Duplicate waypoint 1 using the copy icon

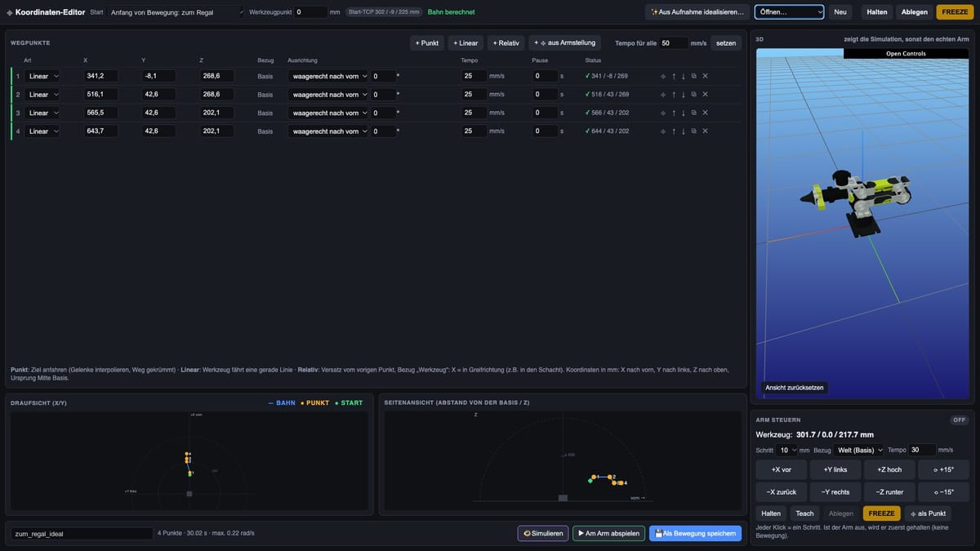[x=694, y=76]
